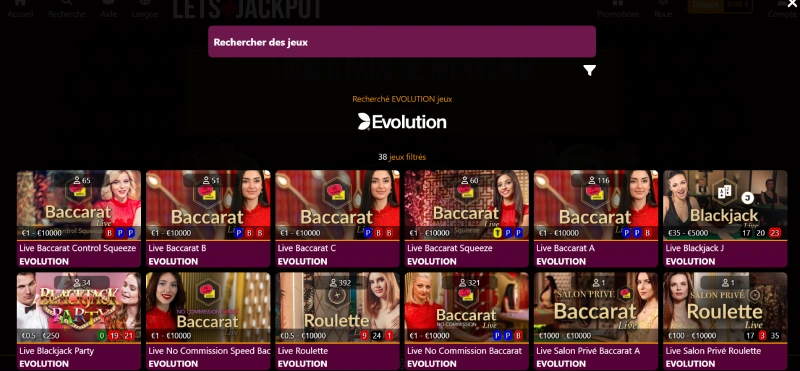Image resolution: width=800 pixels, height=371 pixels.
Task: Open the Langue selector
Action: 145,9
